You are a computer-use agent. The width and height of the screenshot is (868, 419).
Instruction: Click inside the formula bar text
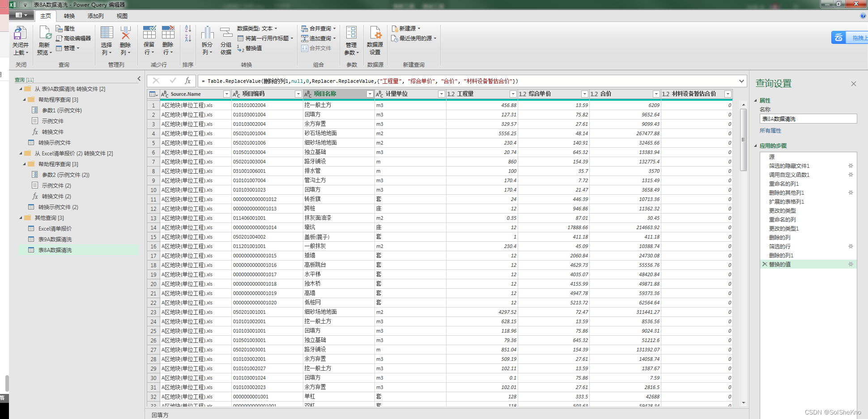point(359,81)
